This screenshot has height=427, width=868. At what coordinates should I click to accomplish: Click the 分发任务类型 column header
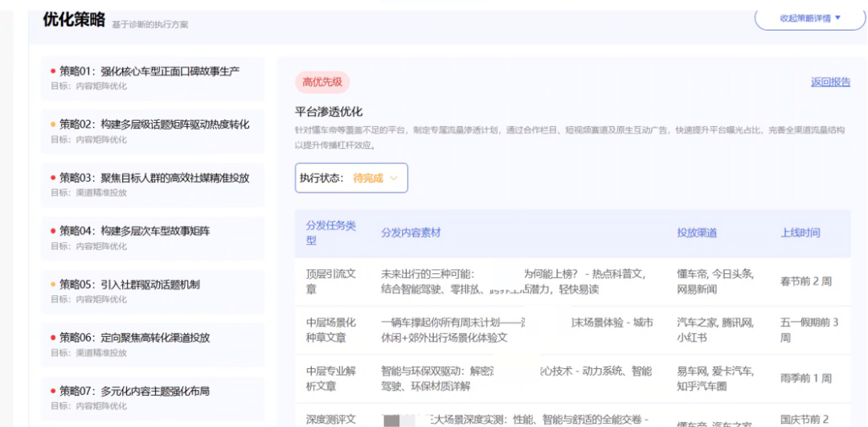[x=330, y=232]
